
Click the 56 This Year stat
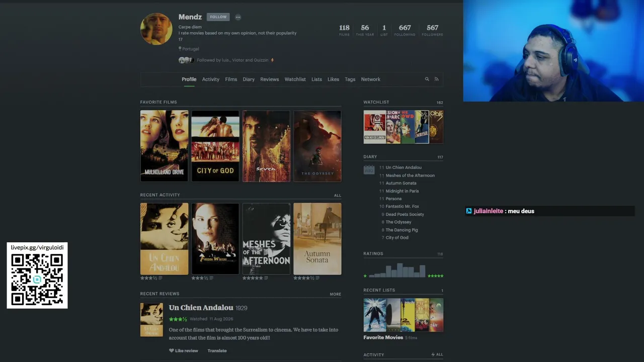pos(365,30)
